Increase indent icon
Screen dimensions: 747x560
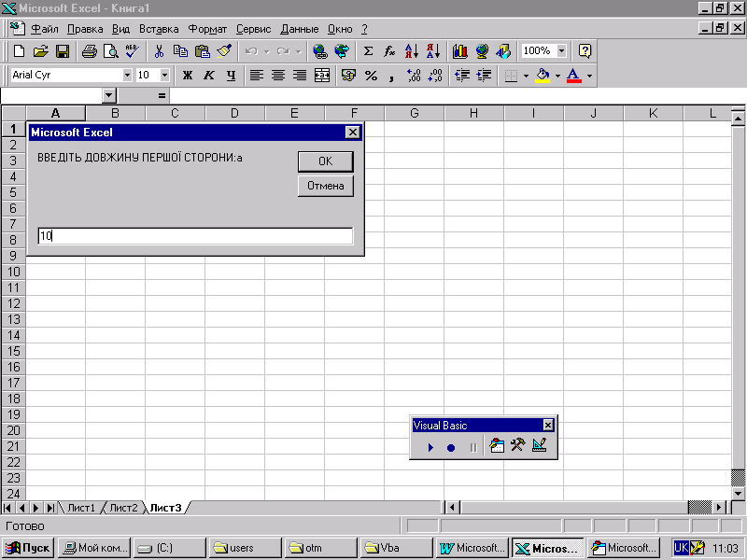484,76
